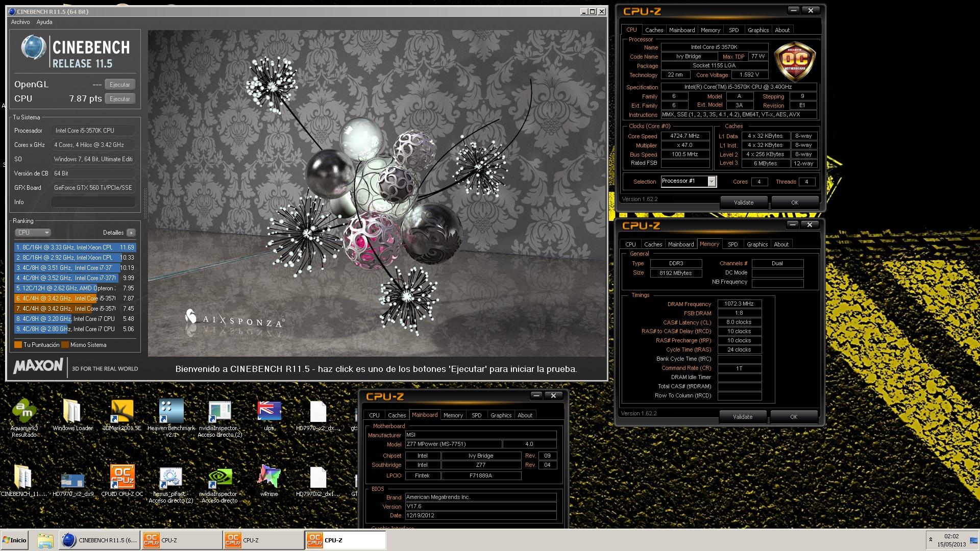Select ranking row 5 AMD Opteron 7.95

(x=75, y=288)
